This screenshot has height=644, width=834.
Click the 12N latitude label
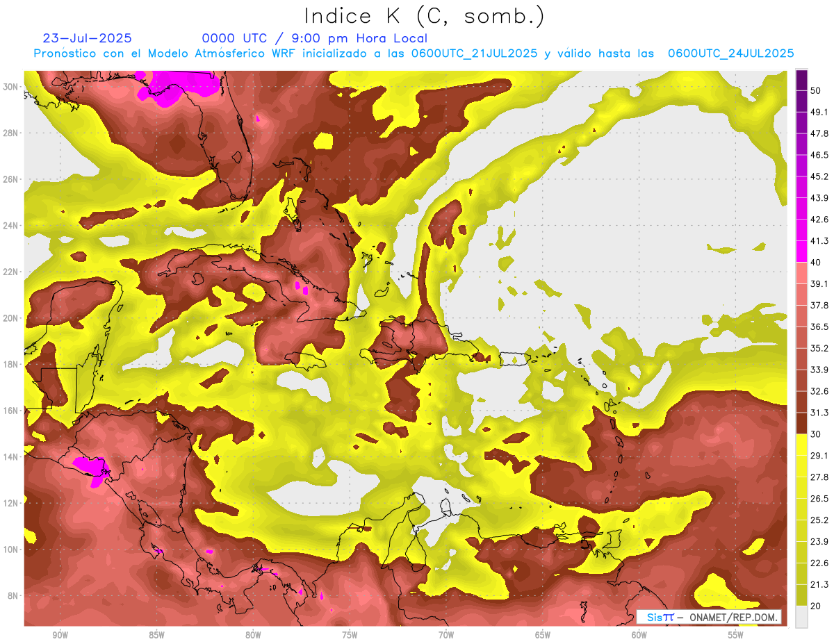pos(10,504)
